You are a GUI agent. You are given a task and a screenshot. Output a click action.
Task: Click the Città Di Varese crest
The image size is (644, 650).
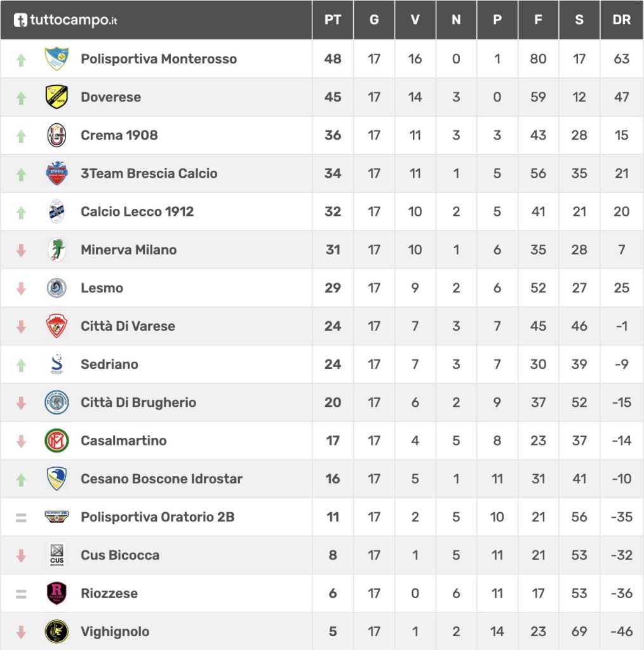point(57,326)
